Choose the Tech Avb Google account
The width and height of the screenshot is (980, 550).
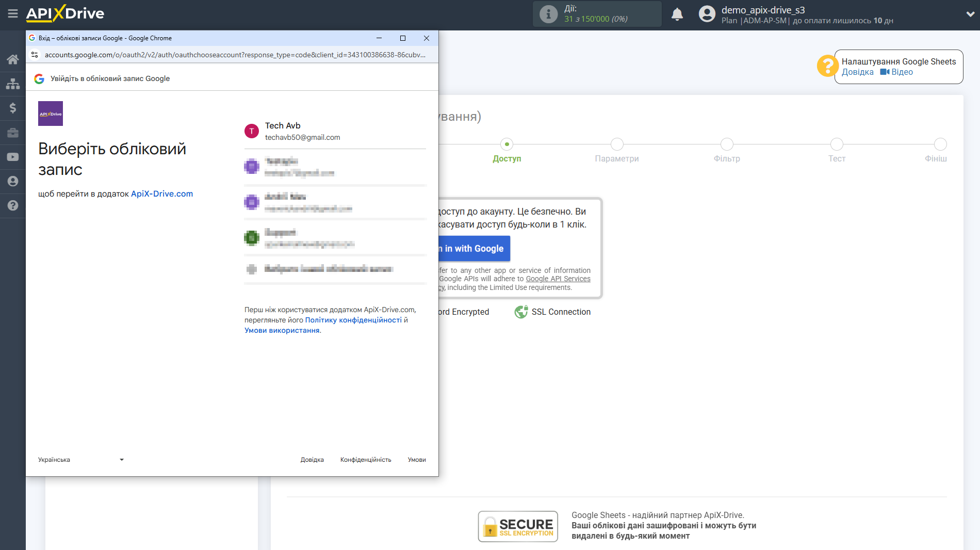(335, 131)
